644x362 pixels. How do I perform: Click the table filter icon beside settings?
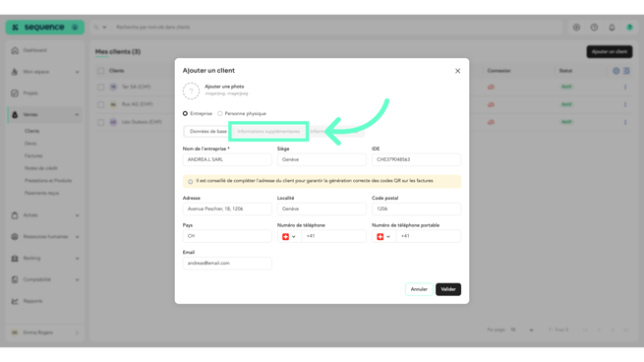coord(626,71)
